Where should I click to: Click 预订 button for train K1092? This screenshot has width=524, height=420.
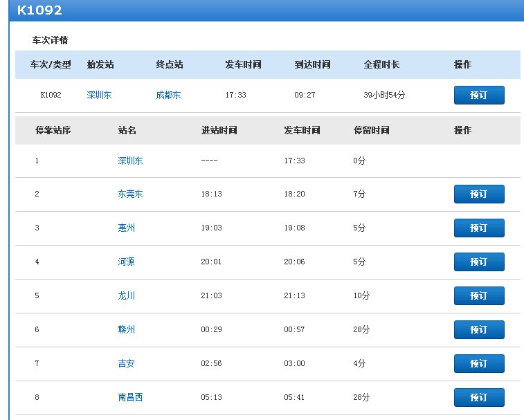click(478, 95)
